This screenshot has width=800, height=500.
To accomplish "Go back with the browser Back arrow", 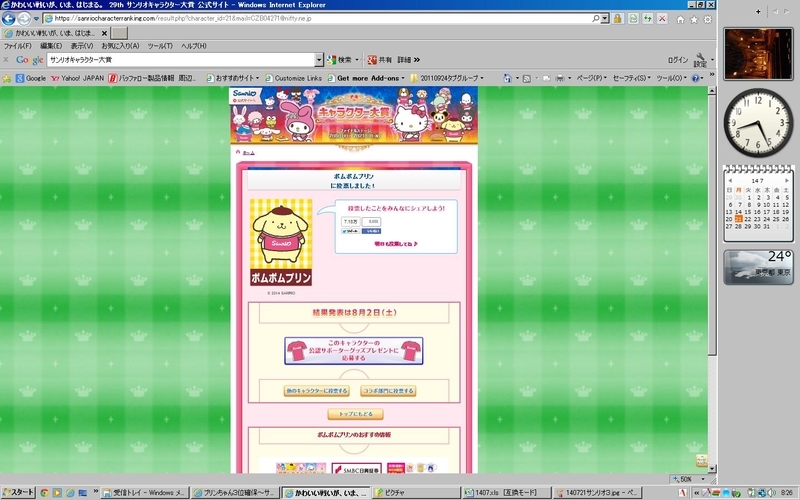I will [x=9, y=19].
